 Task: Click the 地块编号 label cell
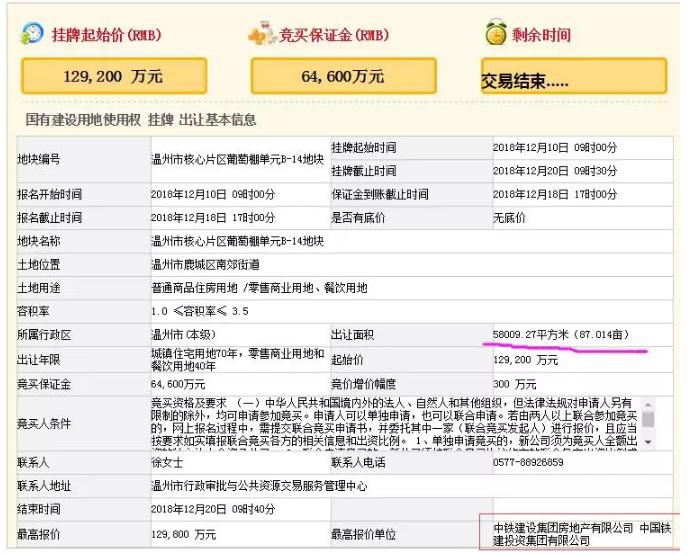pyautogui.click(x=84, y=159)
